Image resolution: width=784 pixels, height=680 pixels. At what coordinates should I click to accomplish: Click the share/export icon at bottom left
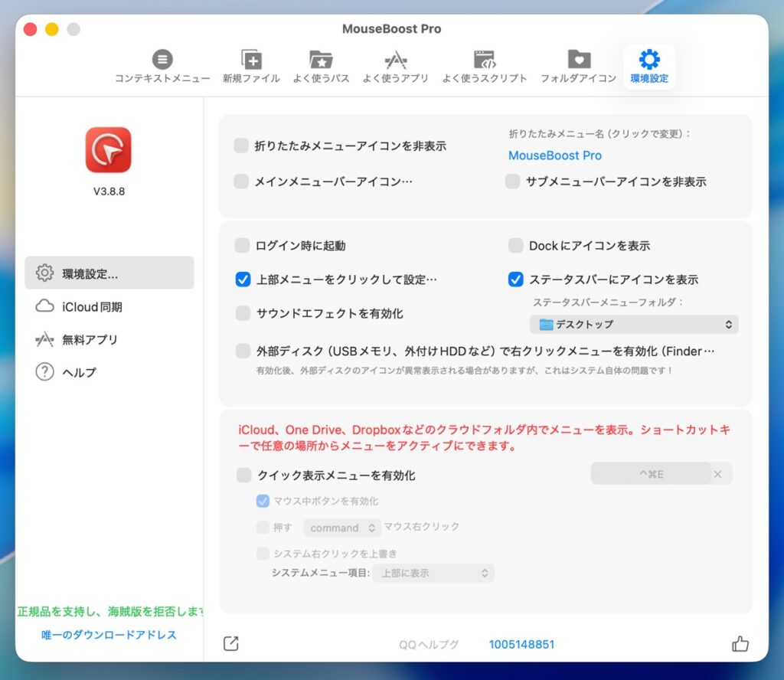coord(231,644)
